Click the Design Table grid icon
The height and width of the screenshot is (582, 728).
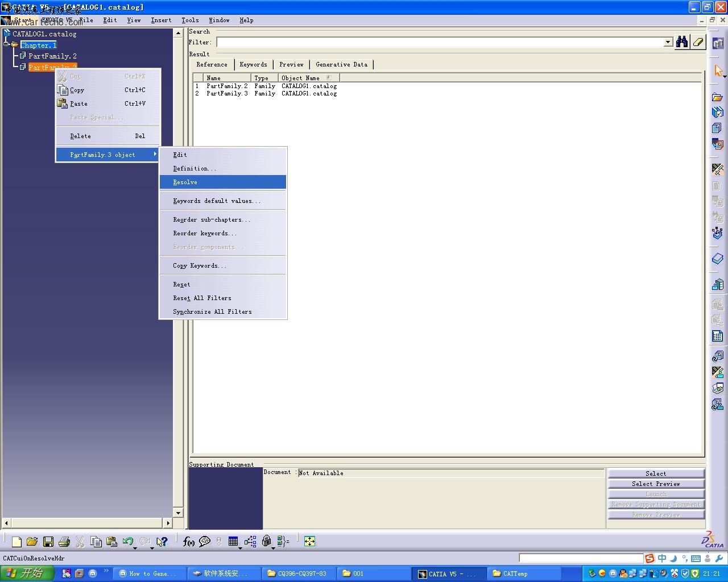coord(233,542)
